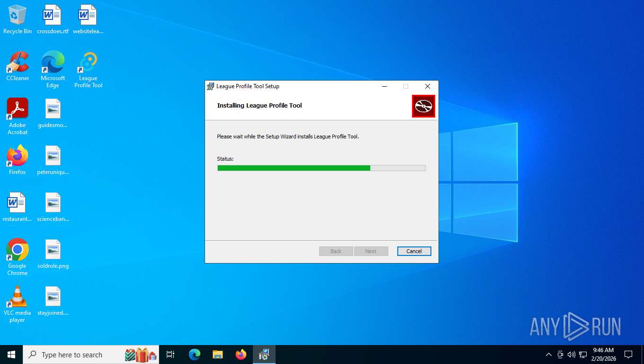
Task: Select the stayjoined... image file
Action: 53,301
